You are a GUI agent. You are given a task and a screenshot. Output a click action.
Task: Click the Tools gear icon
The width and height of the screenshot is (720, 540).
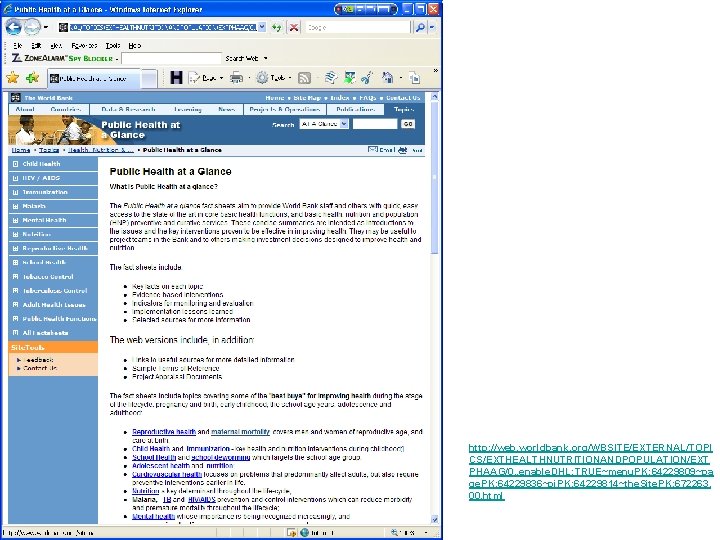pos(262,78)
